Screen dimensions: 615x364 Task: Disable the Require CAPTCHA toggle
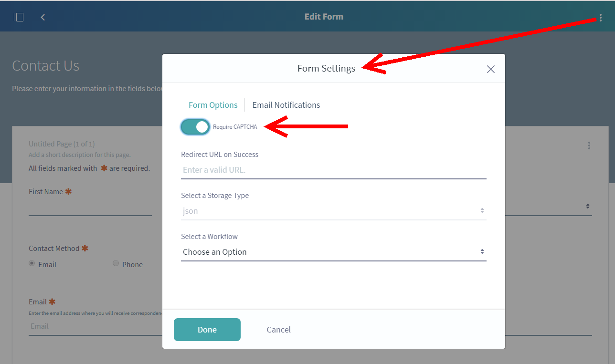point(195,127)
